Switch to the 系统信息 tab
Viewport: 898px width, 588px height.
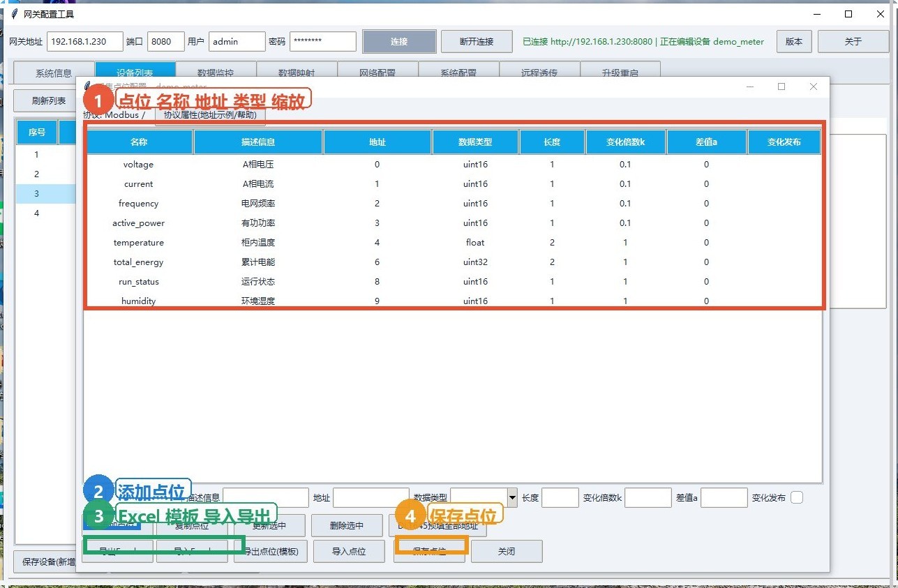pos(54,73)
